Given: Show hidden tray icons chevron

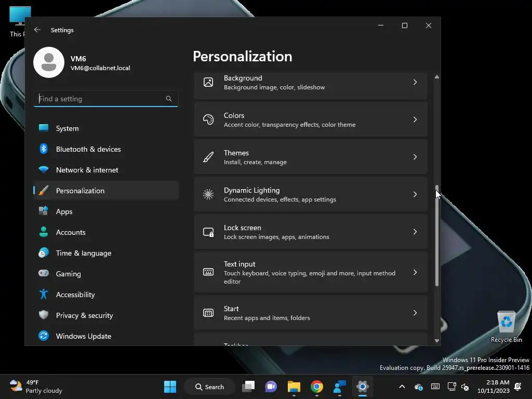Looking at the screenshot, I should pyautogui.click(x=402, y=387).
